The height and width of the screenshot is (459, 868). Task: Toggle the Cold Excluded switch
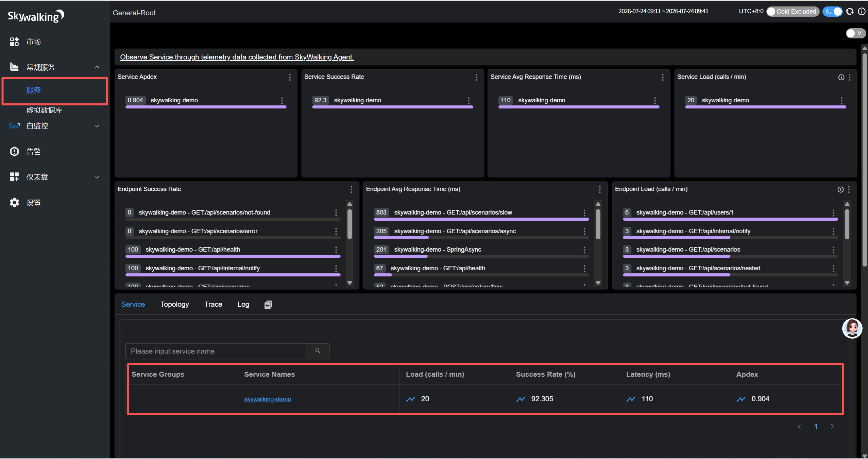pos(793,12)
